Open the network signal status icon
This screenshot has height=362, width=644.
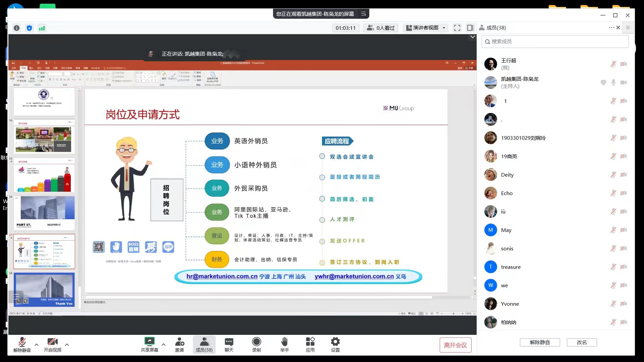click(42, 28)
